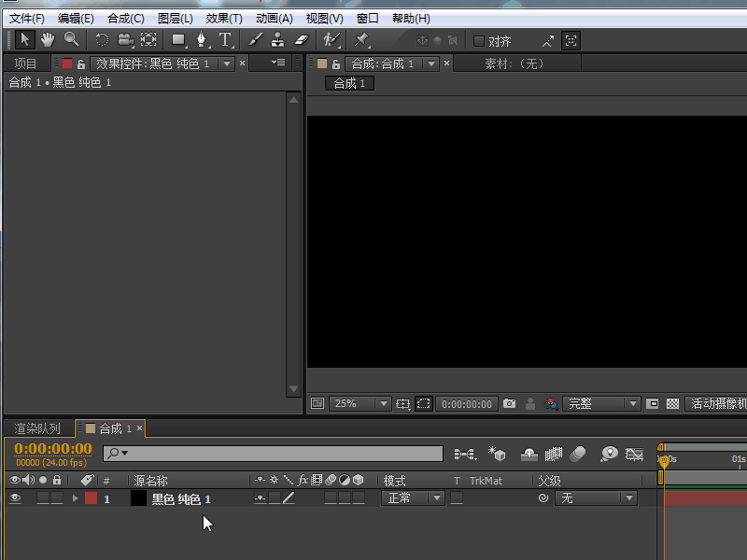Select the Rotation tool
Viewport: 747px width, 560px height.
[x=102, y=39]
